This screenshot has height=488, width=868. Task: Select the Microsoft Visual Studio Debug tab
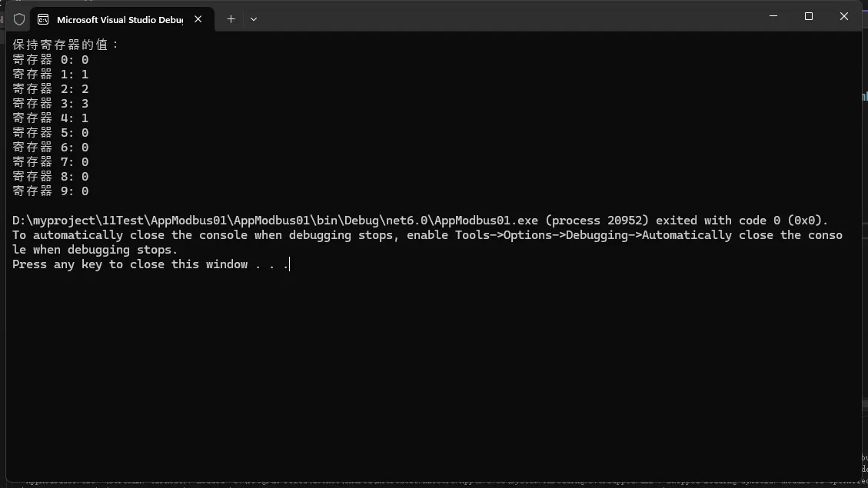(x=121, y=19)
